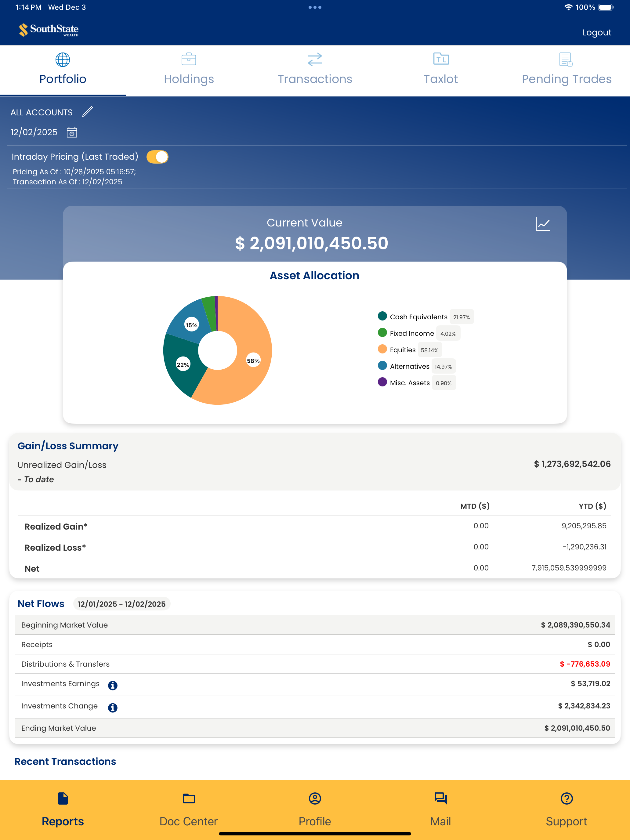Viewport: 630px width, 840px height.
Task: Open the Pending Trades document icon
Action: 566,60
